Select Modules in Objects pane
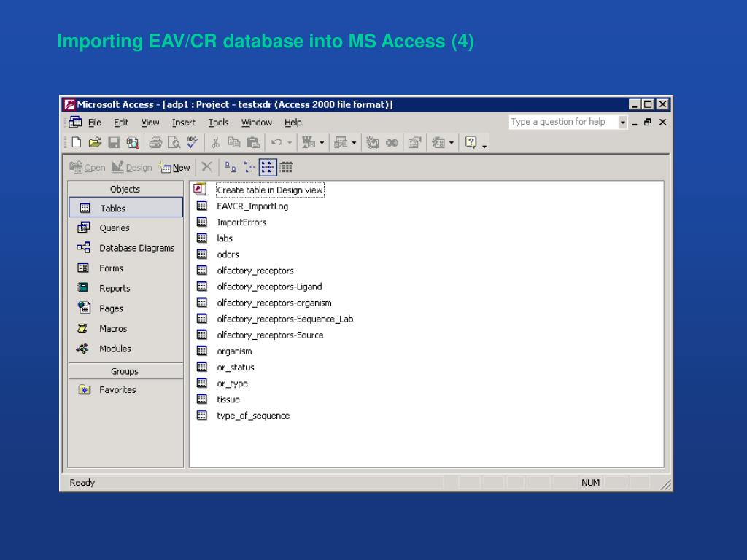Screen dimensions: 747x560 point(104,349)
